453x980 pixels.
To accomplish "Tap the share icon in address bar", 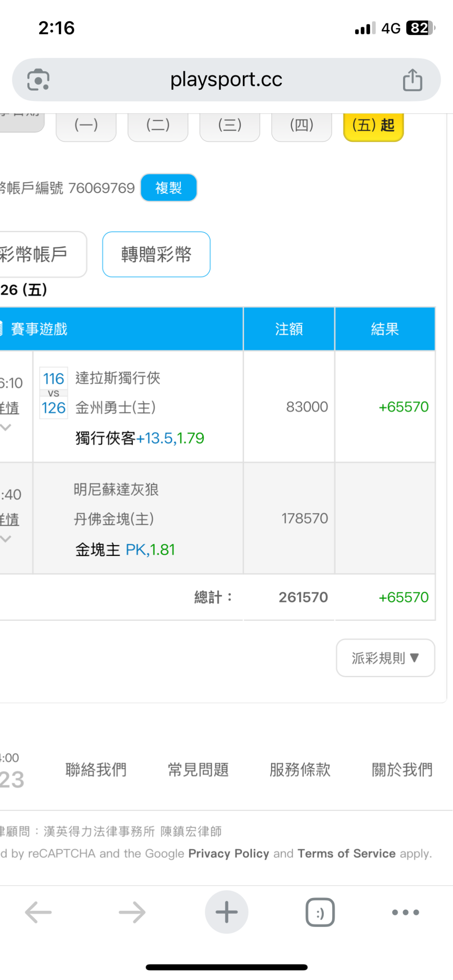I will click(x=412, y=80).
